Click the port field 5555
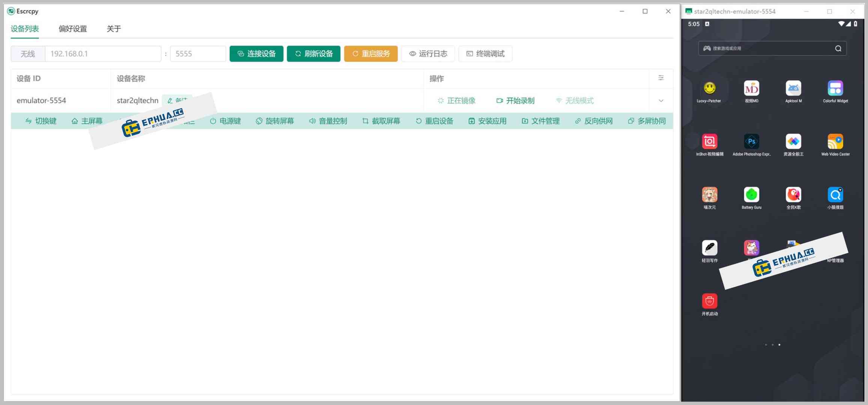 198,54
